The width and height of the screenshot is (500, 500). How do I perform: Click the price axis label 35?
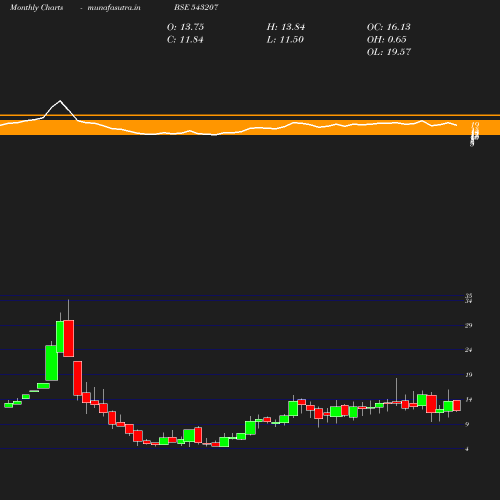[469, 296]
